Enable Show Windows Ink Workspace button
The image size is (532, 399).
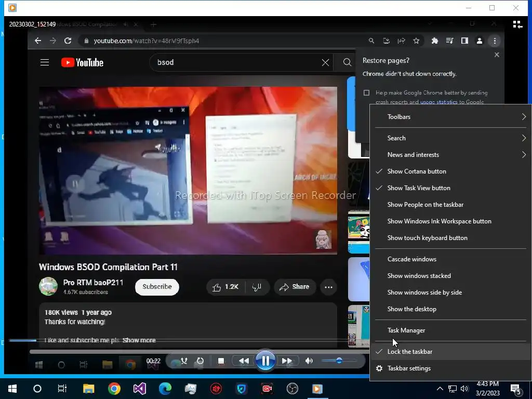[x=450, y=221]
